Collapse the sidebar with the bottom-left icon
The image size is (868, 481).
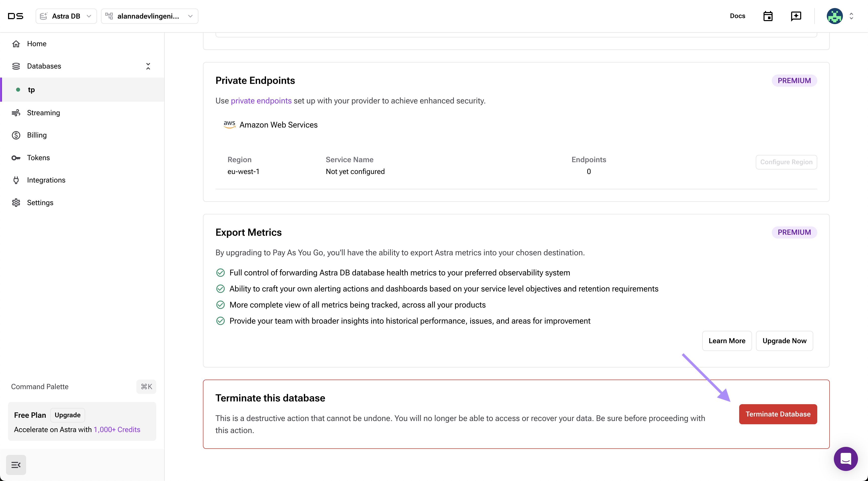click(16, 465)
